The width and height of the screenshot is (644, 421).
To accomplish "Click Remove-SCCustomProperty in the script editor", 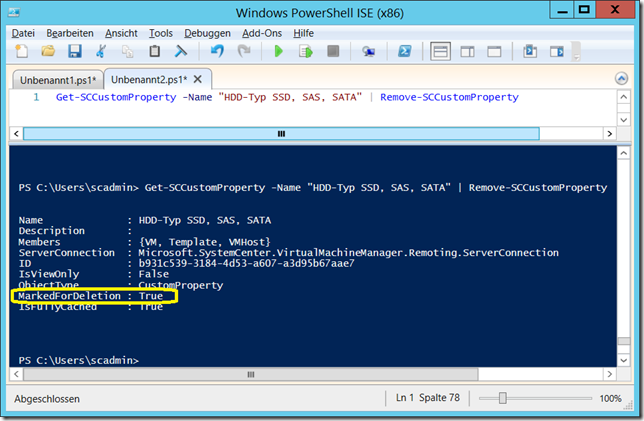I will (449, 97).
